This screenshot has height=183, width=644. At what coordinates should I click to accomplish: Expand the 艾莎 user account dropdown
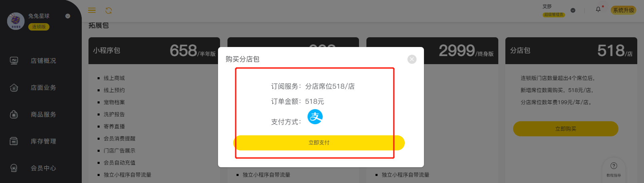point(573,10)
